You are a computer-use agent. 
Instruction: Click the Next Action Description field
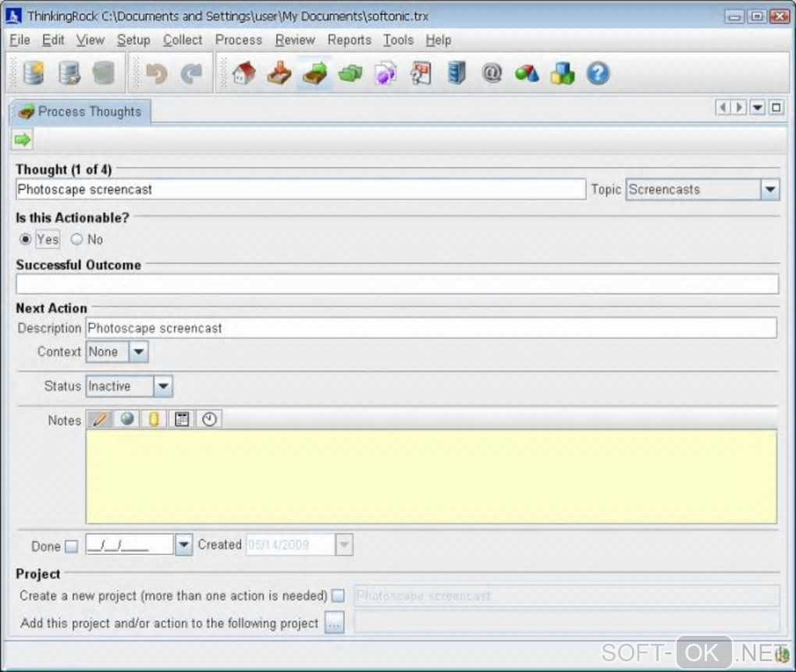(431, 328)
